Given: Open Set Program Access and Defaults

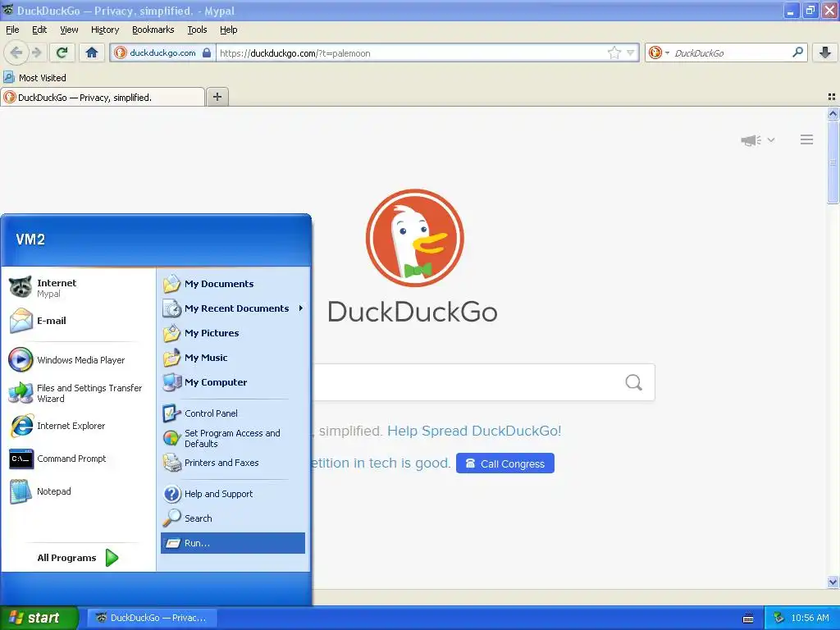Looking at the screenshot, I should pos(233,438).
